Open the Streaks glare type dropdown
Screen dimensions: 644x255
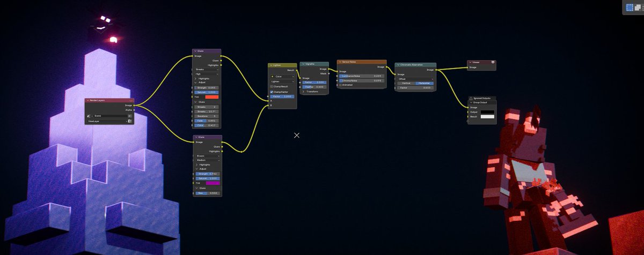click(207, 69)
